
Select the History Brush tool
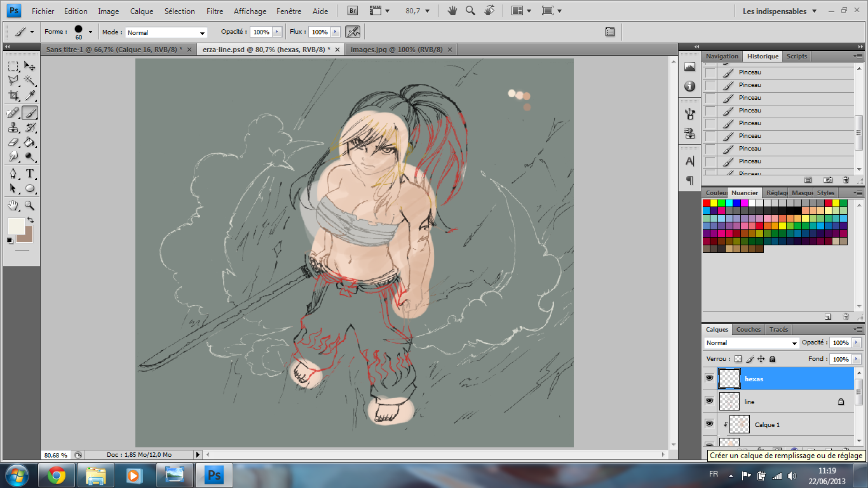[30, 128]
